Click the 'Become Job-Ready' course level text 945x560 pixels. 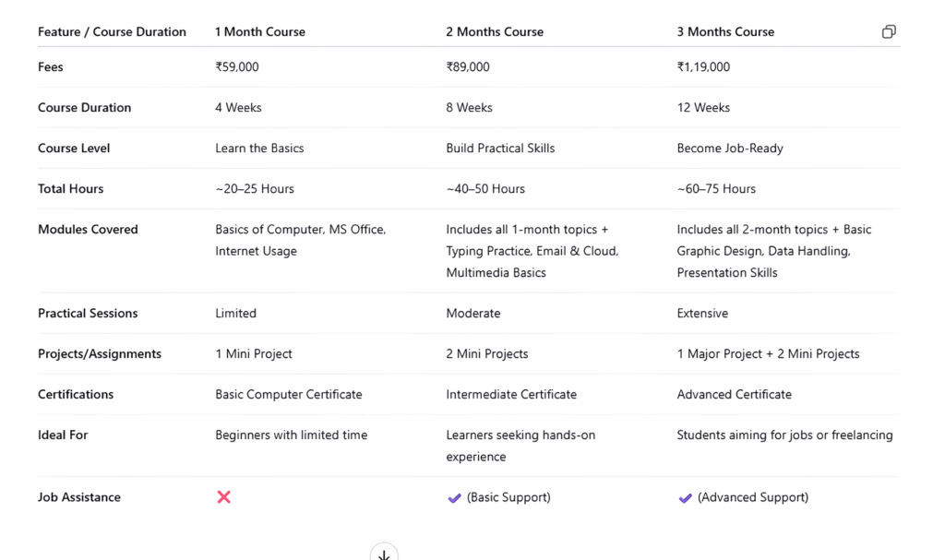click(x=730, y=149)
